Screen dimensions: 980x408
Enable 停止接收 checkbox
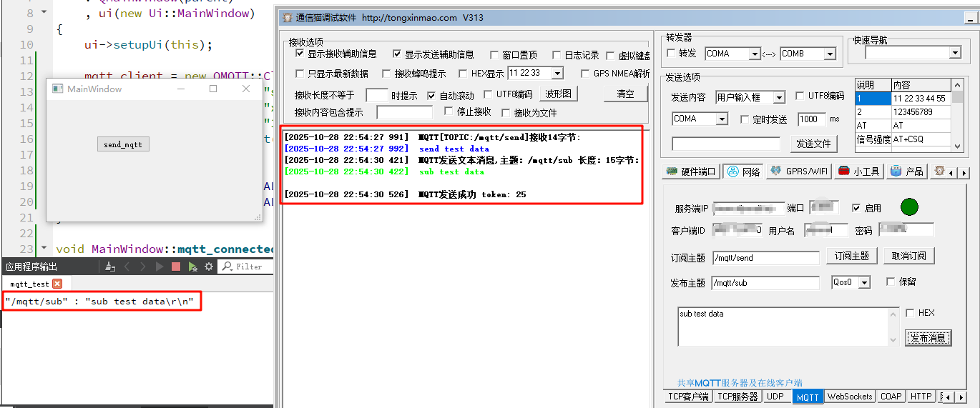point(449,111)
